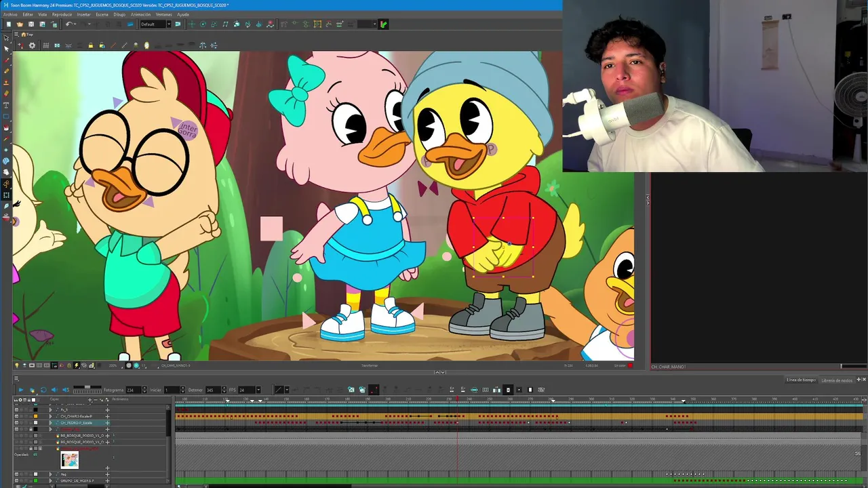Click the Undo arrow icon
Viewport: 868px width, 488px height.
(x=68, y=24)
